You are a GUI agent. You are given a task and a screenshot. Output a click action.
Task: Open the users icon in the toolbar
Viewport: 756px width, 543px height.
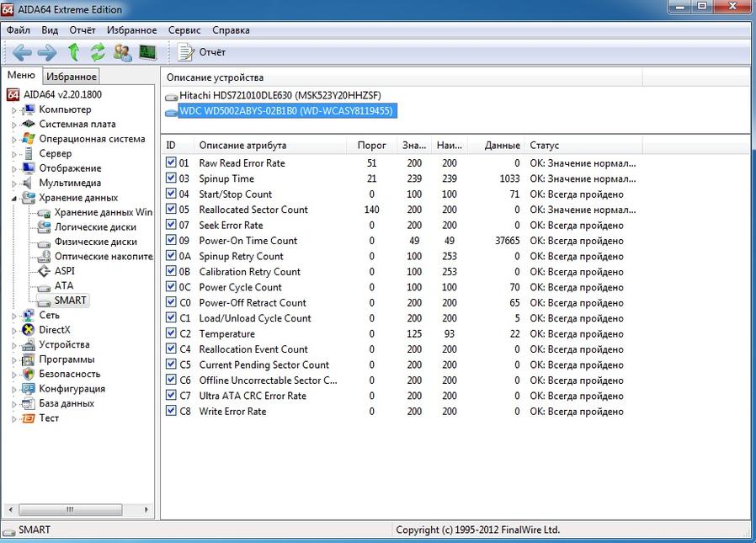[x=123, y=52]
